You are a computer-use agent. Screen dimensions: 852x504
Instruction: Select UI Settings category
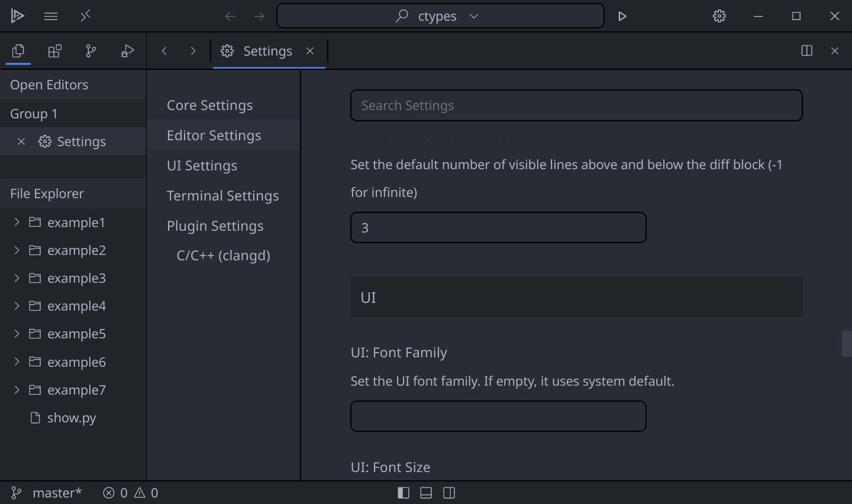click(x=202, y=166)
